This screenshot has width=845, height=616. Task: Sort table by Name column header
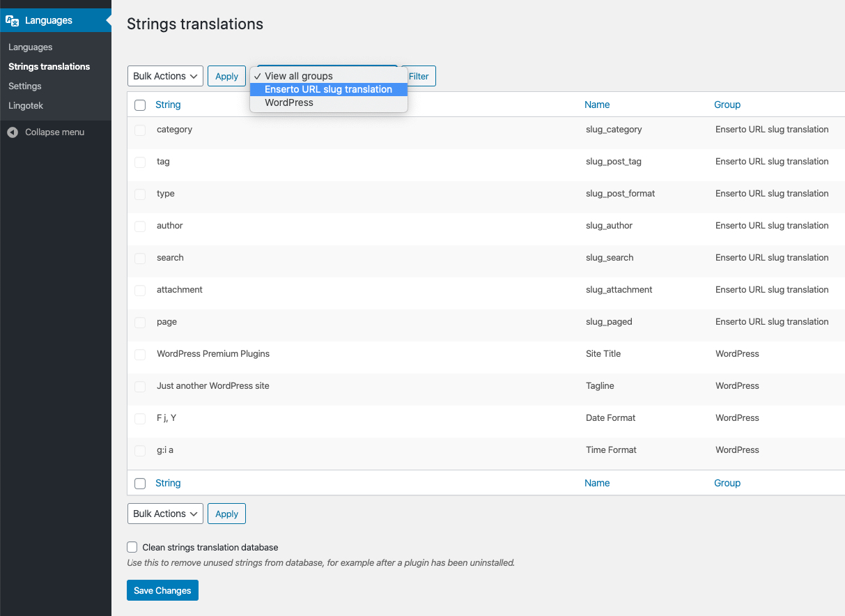[597, 105]
